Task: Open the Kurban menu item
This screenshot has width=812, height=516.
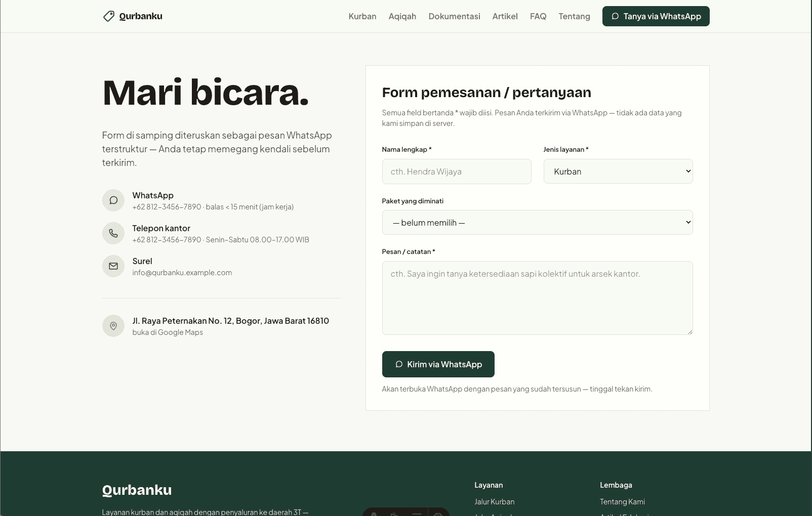Action: click(362, 16)
